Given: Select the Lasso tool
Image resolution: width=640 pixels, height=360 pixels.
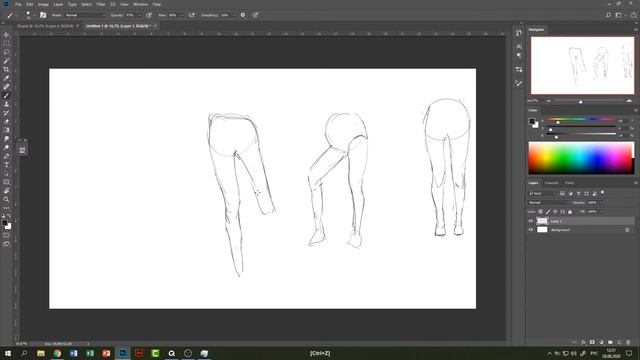Looking at the screenshot, I should [x=6, y=52].
